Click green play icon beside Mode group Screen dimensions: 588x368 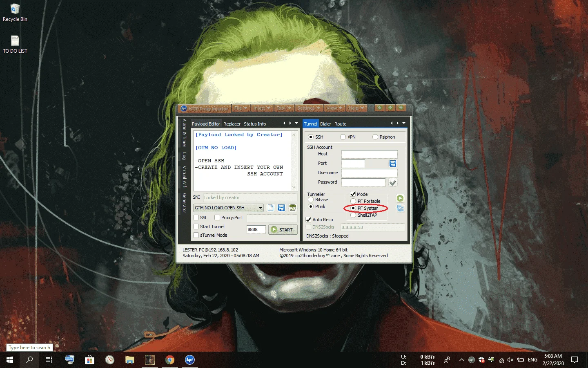pos(400,198)
